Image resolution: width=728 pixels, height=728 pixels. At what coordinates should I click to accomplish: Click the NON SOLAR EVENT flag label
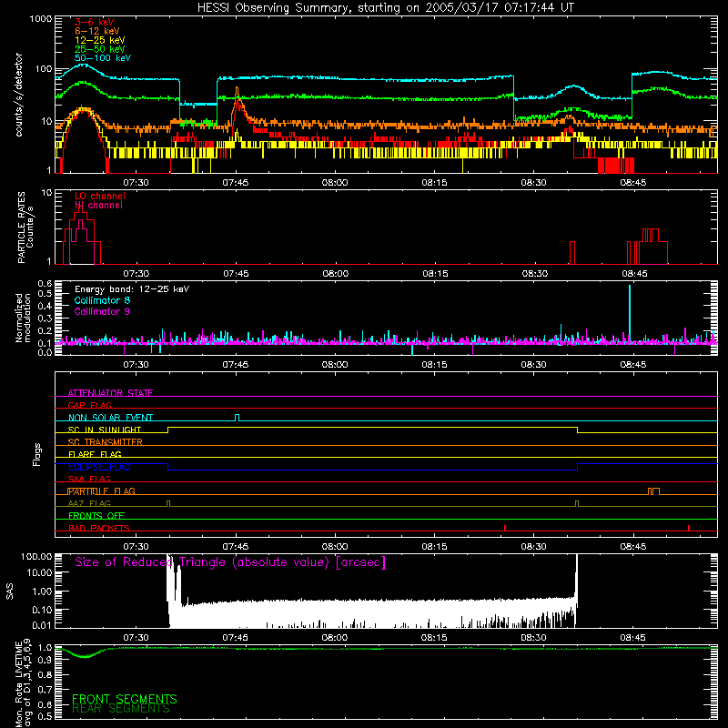point(110,418)
